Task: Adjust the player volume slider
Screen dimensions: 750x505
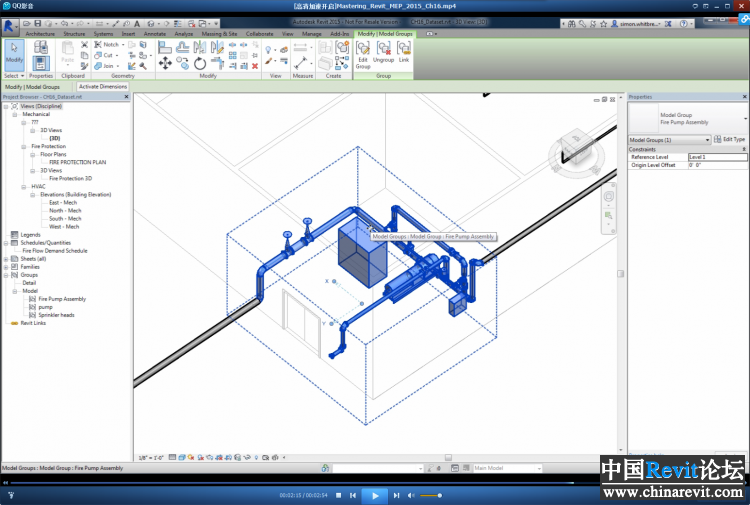Action: click(x=430, y=495)
